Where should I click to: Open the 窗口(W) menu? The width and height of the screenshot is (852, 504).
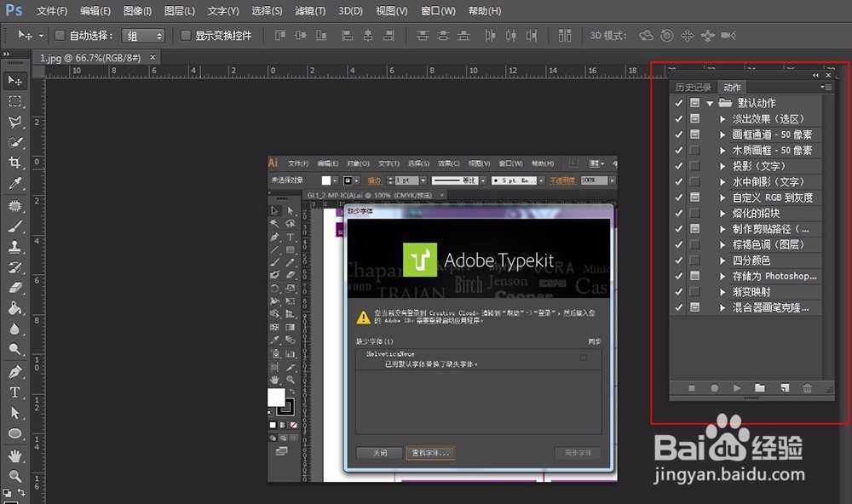438,11
